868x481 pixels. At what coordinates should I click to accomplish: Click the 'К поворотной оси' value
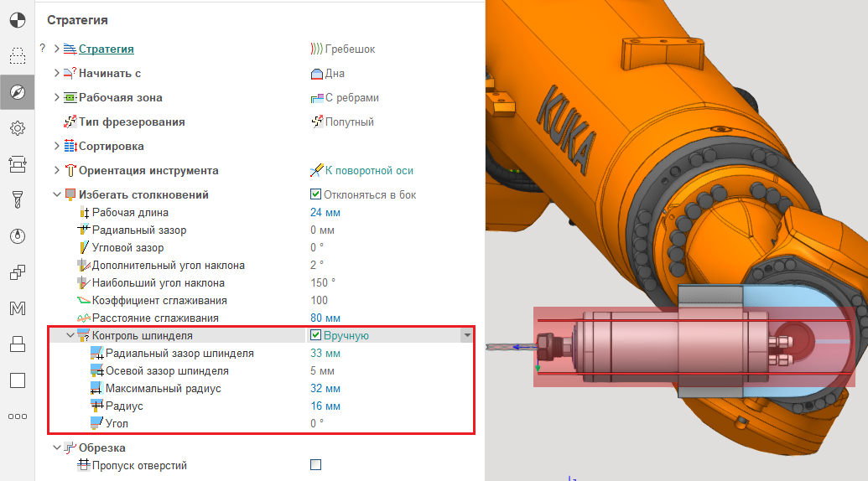(x=369, y=171)
